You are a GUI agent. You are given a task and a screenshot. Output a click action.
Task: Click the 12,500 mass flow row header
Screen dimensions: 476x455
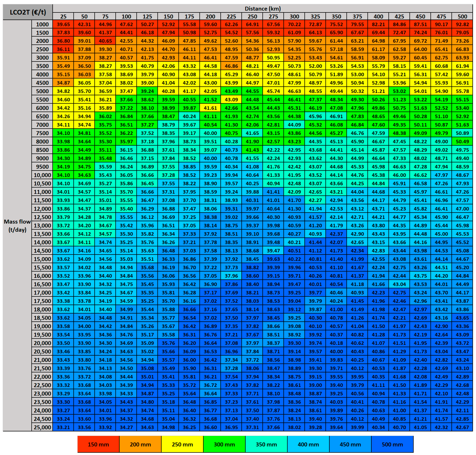pyautogui.click(x=42, y=217)
